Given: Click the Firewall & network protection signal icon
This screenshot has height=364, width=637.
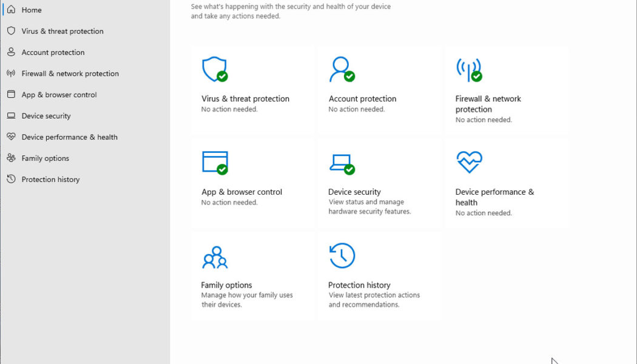Looking at the screenshot, I should pyautogui.click(x=468, y=69).
